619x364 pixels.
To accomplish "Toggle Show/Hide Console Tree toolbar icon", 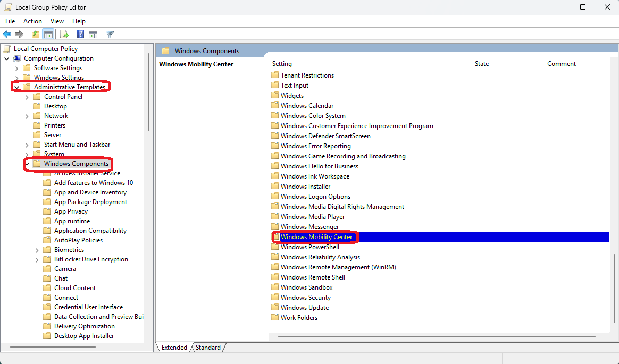I will point(48,35).
